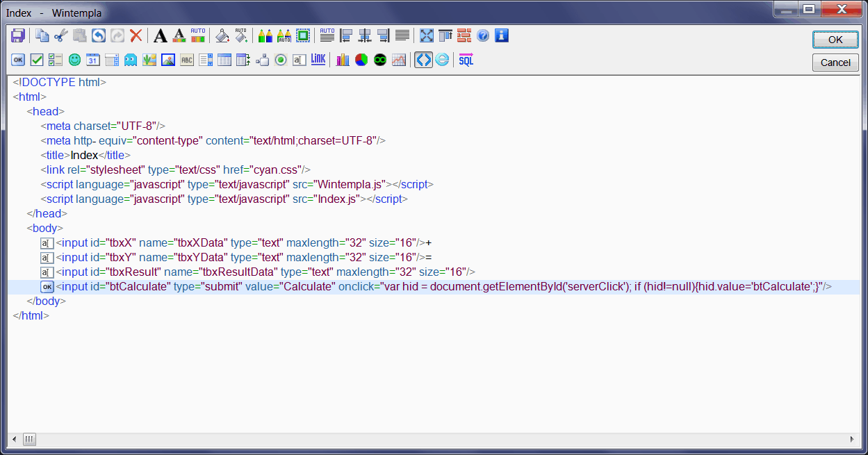Click the horizontal scrollbar thumb

[29, 439]
